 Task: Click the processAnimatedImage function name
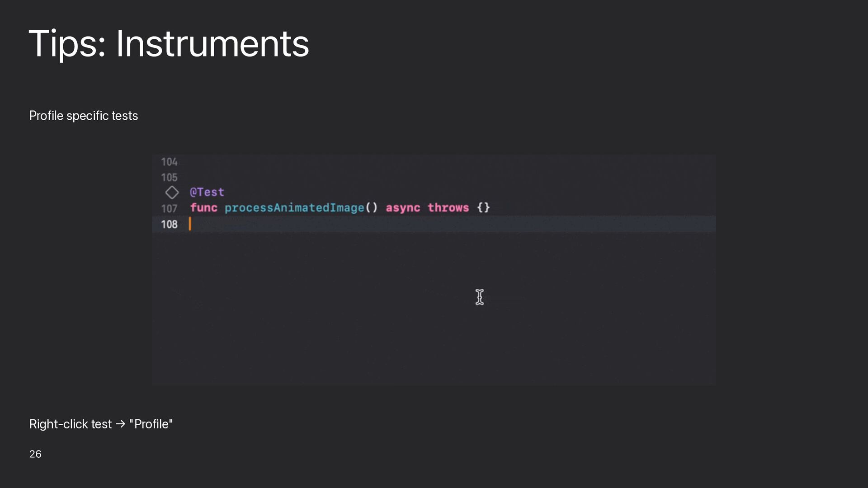[x=294, y=208]
